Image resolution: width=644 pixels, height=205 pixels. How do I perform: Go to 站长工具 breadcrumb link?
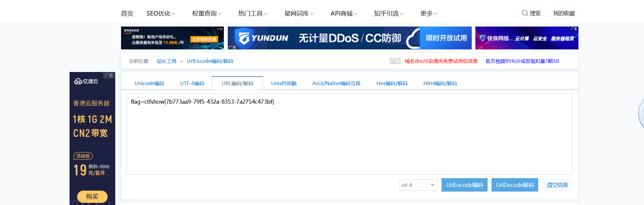click(166, 61)
